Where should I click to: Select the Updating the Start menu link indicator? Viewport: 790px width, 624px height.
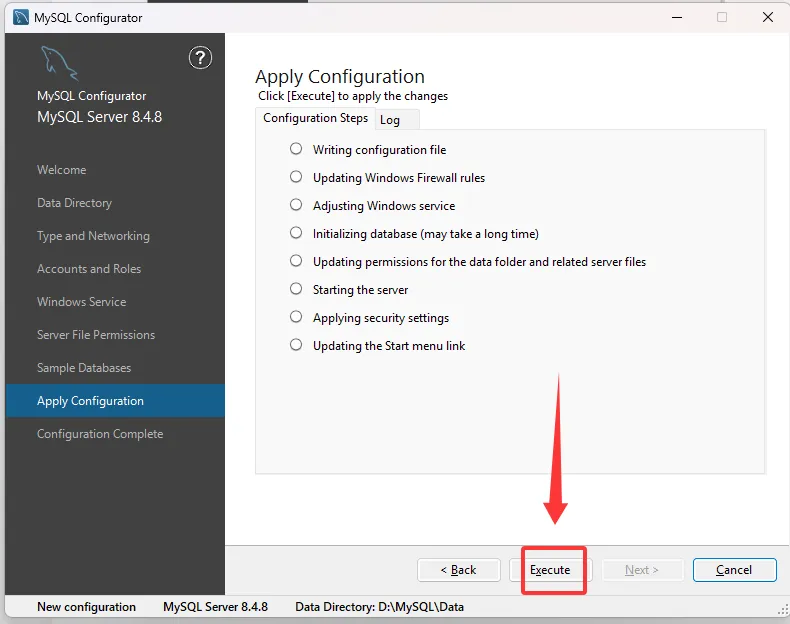[296, 345]
